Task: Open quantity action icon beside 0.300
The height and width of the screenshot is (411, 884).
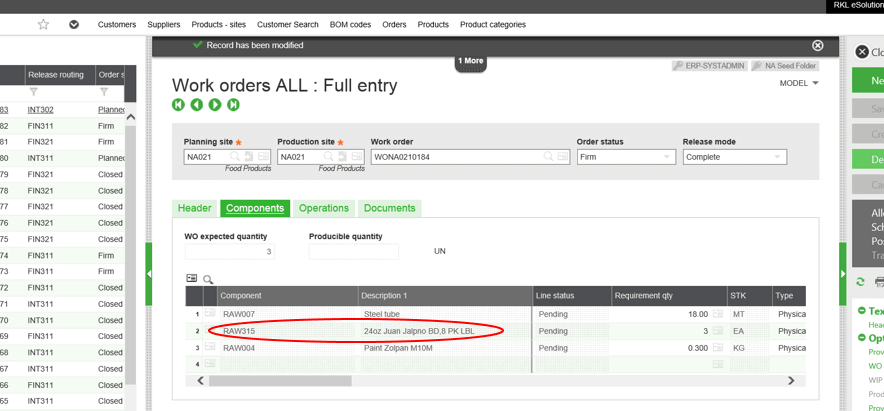Action: [x=718, y=348]
